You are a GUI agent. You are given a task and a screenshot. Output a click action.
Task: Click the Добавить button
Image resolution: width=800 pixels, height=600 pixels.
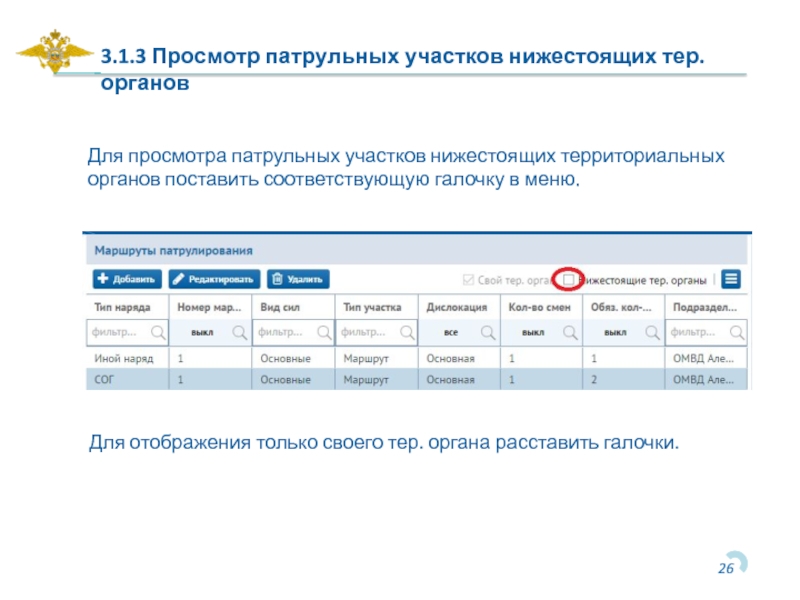[127, 279]
